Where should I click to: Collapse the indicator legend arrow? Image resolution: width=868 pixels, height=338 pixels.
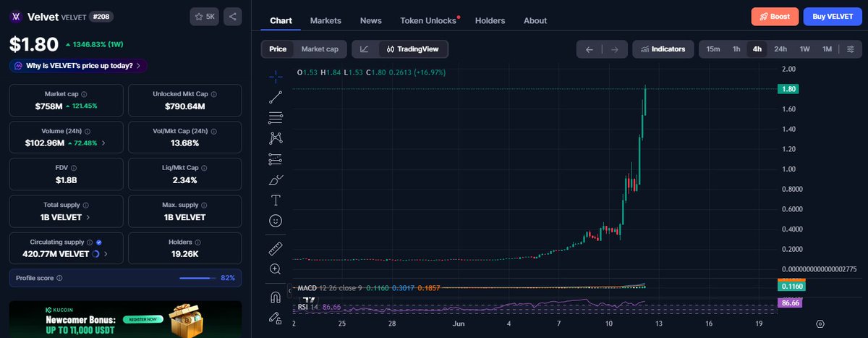pyautogui.click(x=290, y=290)
